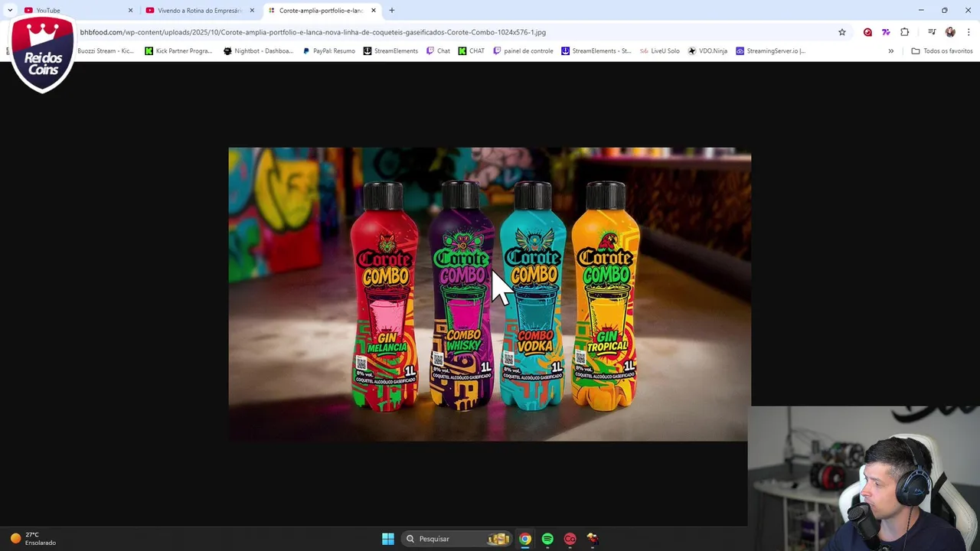The width and height of the screenshot is (980, 551).
Task: Open the 'Buozzi Stream - Kic...' bookmark
Action: pyautogui.click(x=105, y=51)
